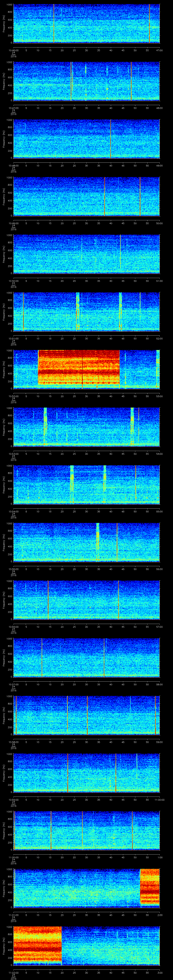The height and width of the screenshot is (980, 173).
Task: Open the spectrogram panel beginning at 10:48:00
Action: click(x=86, y=139)
